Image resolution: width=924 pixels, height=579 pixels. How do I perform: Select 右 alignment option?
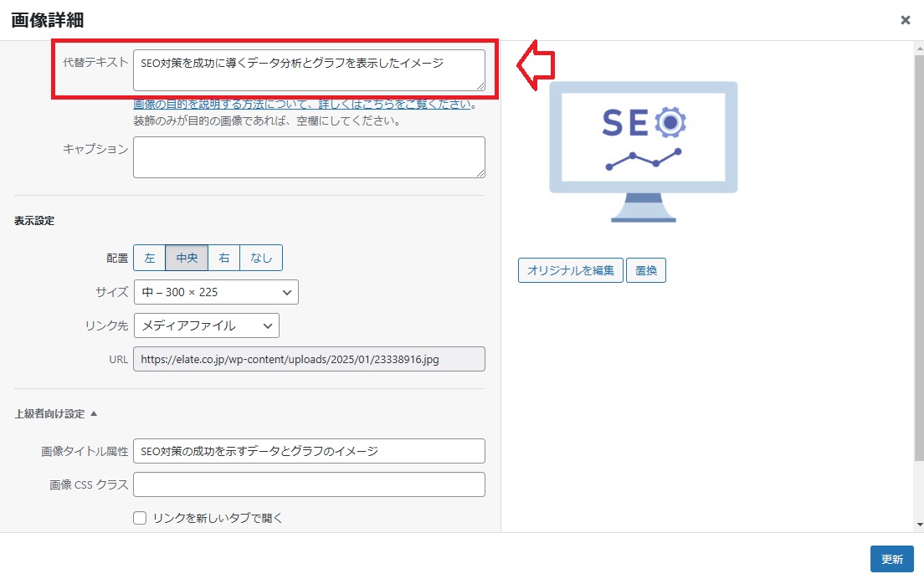(x=224, y=258)
